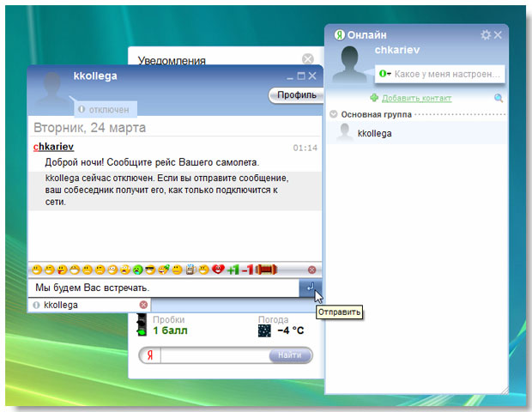The height and width of the screenshot is (412, 532).
Task: Send the message with the arrow button
Action: click(310, 288)
